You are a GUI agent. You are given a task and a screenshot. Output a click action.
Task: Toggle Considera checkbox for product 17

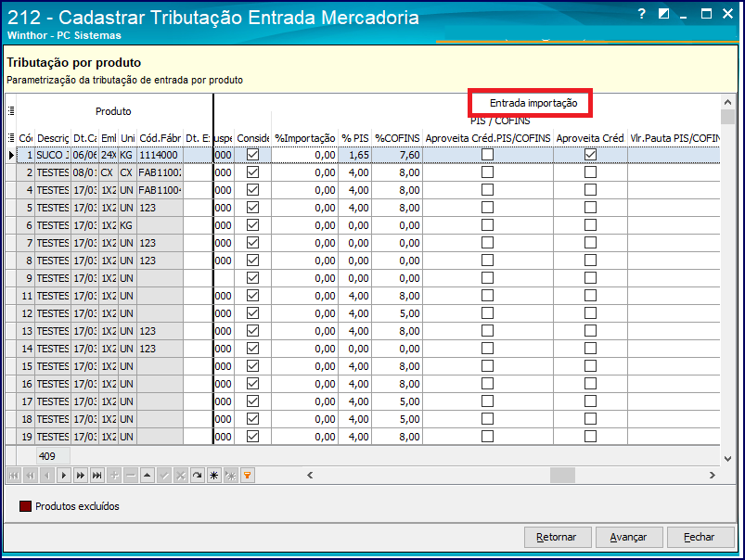pos(252,401)
